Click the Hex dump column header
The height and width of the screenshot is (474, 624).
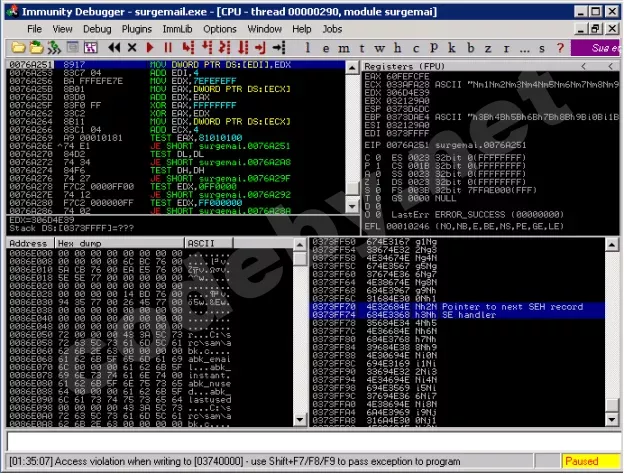pyautogui.click(x=119, y=243)
